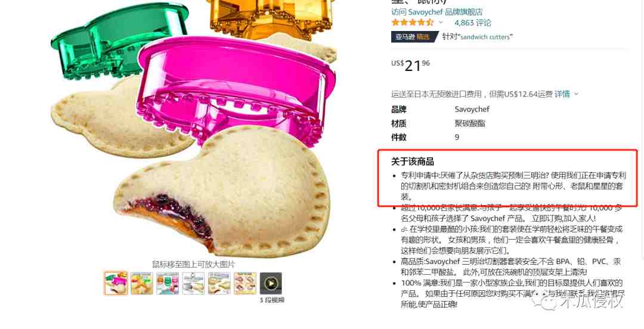Viewport: 644px width, 329px height.
Task: Play the product video thumbnail
Action: (271, 284)
